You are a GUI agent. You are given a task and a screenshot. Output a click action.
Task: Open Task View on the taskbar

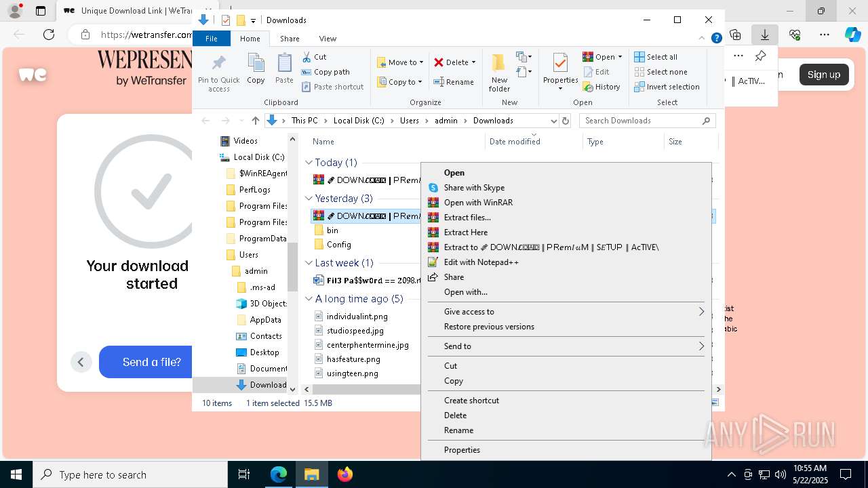click(244, 474)
